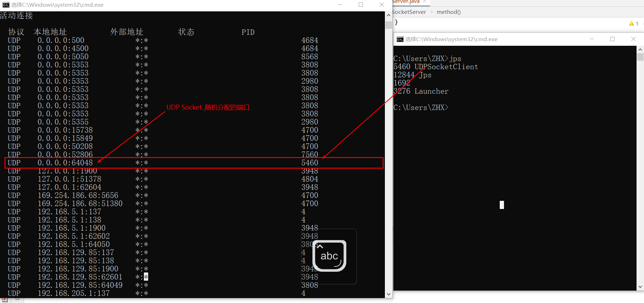Click the abc input method indicator
Viewport: 644px width, 303px height.
tap(329, 256)
